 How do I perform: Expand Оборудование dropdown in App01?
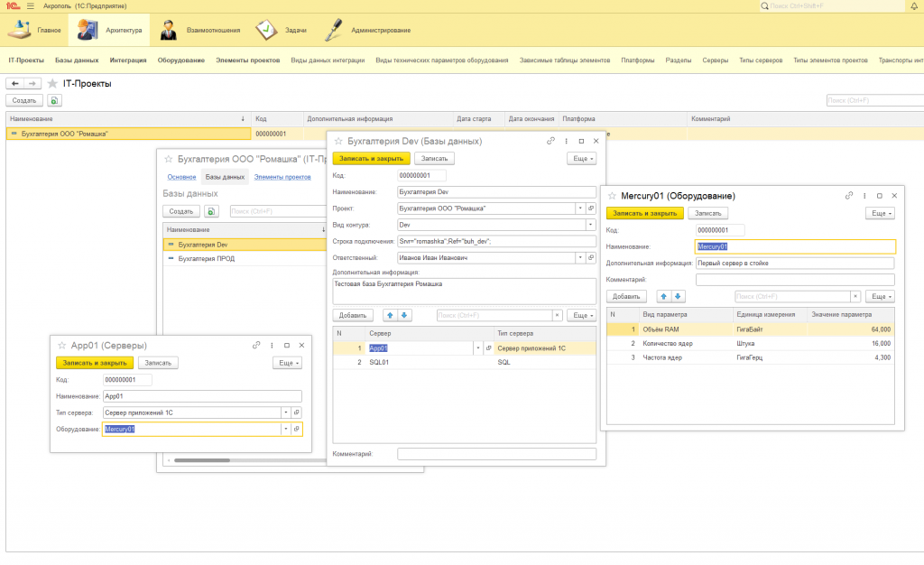pyautogui.click(x=286, y=430)
